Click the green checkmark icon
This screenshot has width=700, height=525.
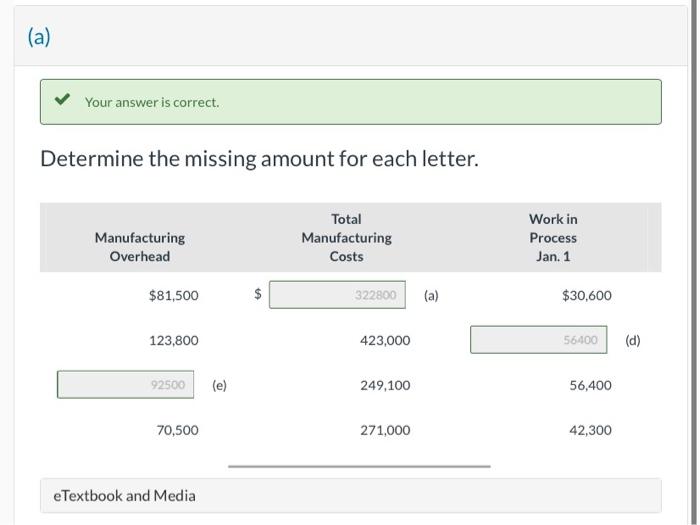click(62, 101)
